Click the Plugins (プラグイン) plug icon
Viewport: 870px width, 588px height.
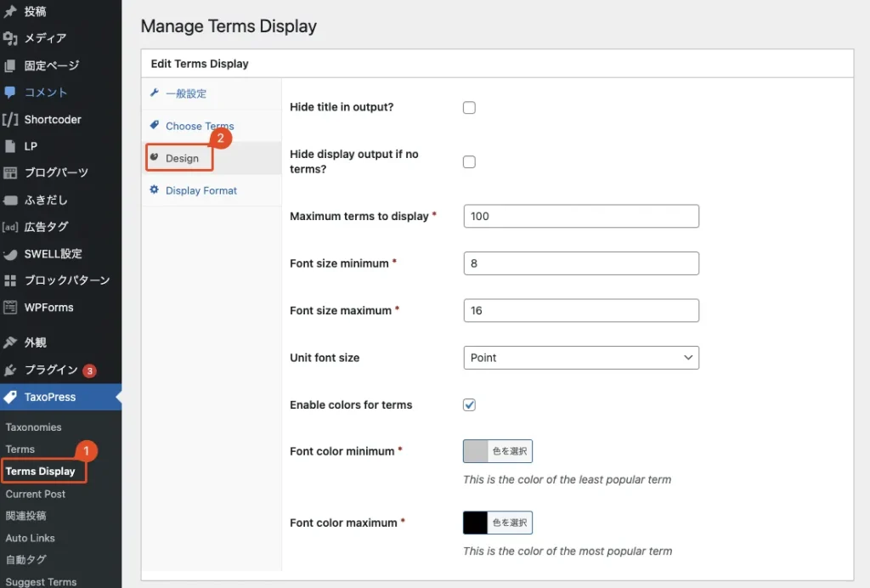pyautogui.click(x=10, y=370)
